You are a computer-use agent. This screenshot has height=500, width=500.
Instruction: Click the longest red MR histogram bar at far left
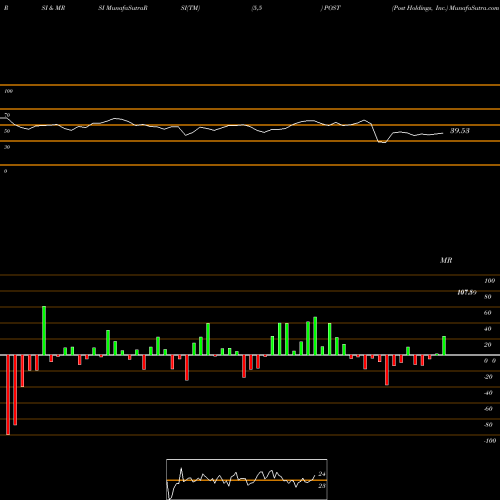8,395
